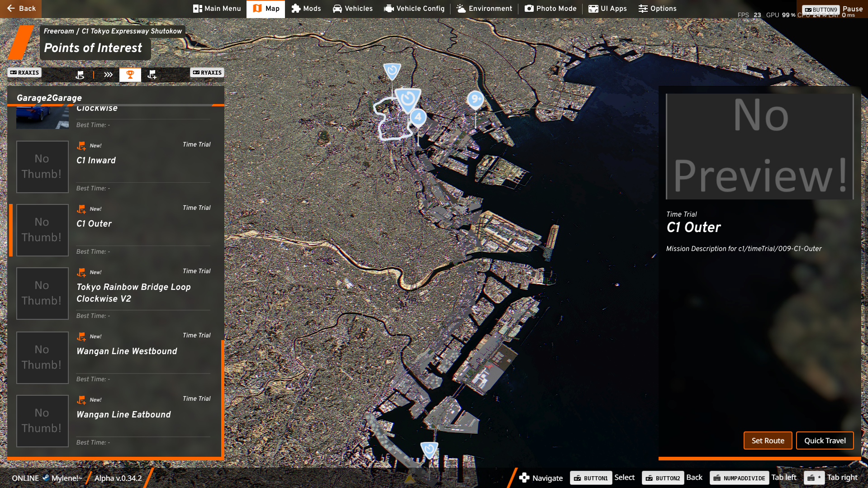The image size is (868, 488).
Task: Click New! flag icon on Tokyo Rainbow Bridge
Action: 81,272
